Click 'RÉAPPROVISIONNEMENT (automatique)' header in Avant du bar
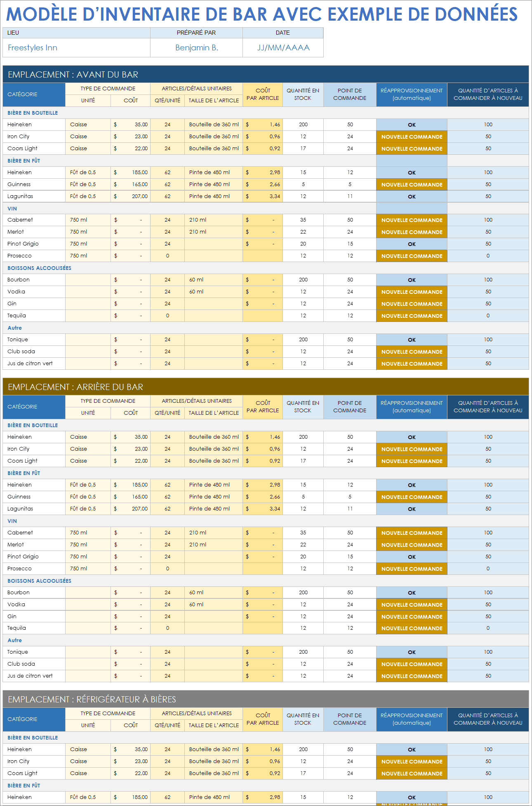This screenshot has height=806, width=532. (412, 95)
